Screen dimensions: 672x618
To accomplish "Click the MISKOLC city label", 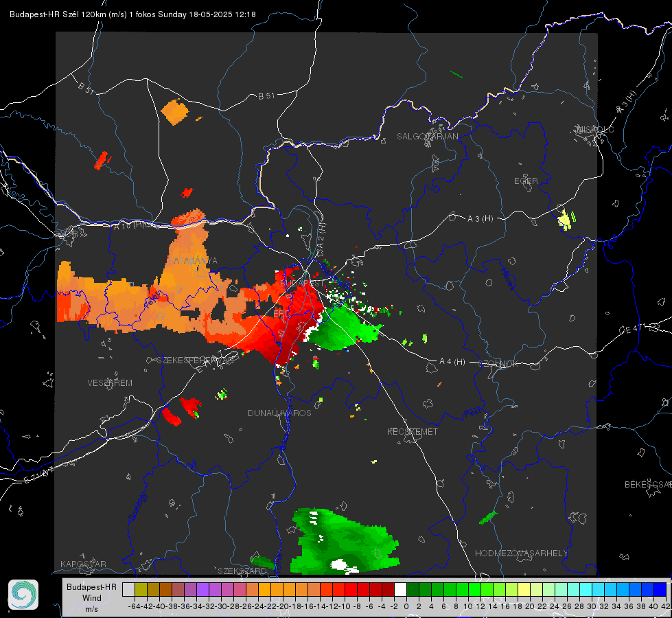I will pyautogui.click(x=595, y=130).
